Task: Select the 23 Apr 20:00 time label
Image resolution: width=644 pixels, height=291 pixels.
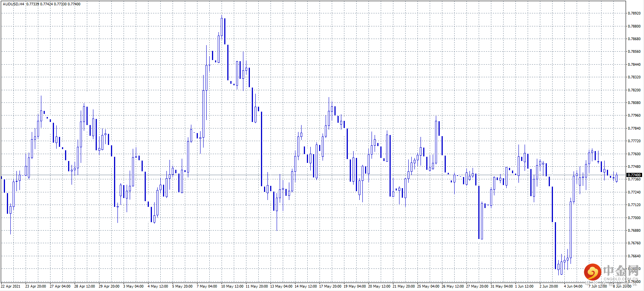Action: click(36, 286)
